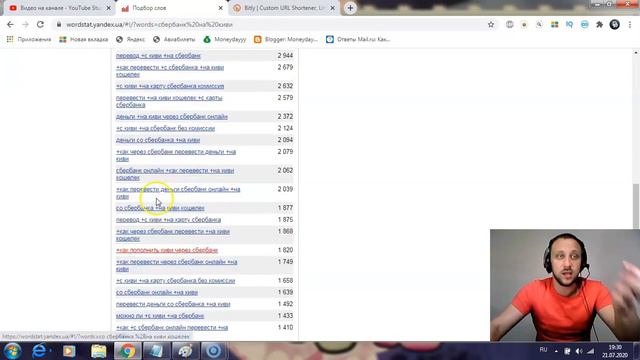Open the Новая вкладка bookmark
Image resolution: width=640 pixels, height=360 pixels.
(84, 39)
